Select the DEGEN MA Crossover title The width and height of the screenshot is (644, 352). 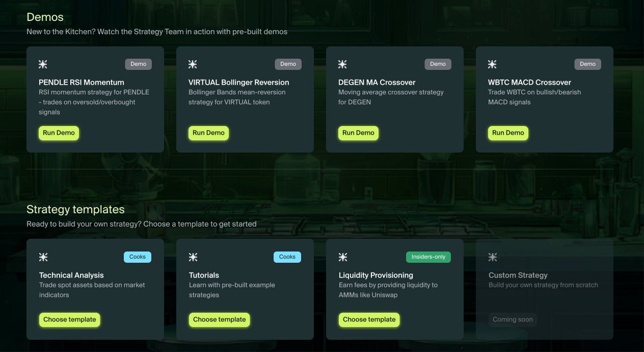(377, 82)
